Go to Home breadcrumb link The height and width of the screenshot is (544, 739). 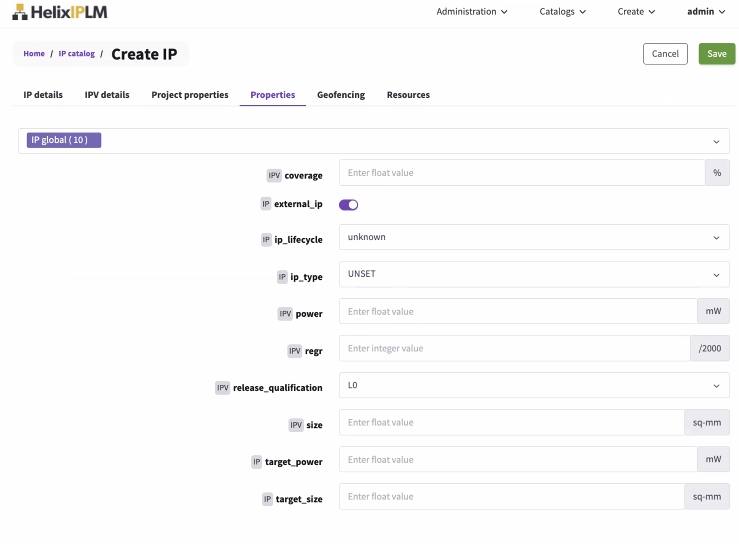[34, 54]
